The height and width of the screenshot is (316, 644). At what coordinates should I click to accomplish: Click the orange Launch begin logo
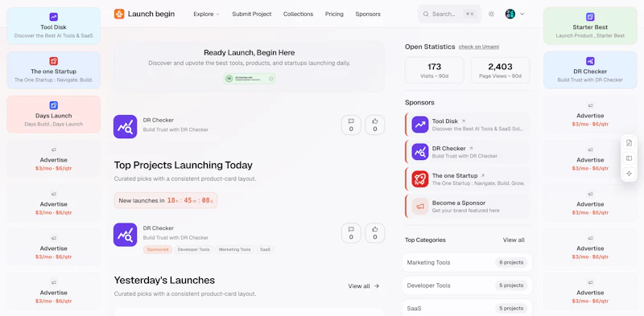119,14
